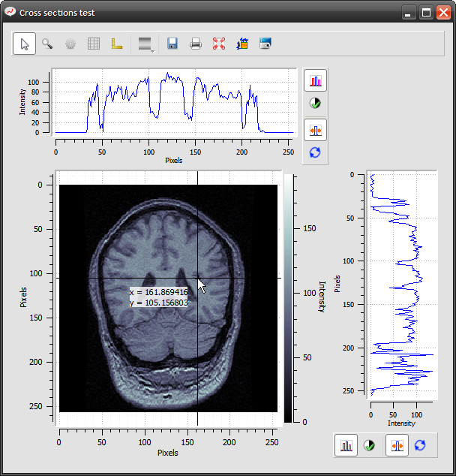Screen dimensions: 456x476
Task: Enable the top panel green checkmark option
Action: point(315,103)
